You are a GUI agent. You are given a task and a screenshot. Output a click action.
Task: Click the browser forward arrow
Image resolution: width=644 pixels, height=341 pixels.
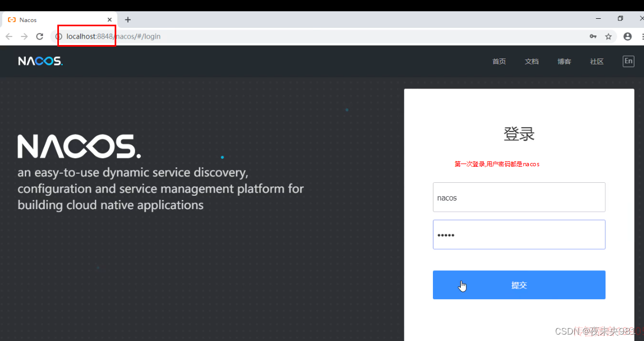click(24, 36)
